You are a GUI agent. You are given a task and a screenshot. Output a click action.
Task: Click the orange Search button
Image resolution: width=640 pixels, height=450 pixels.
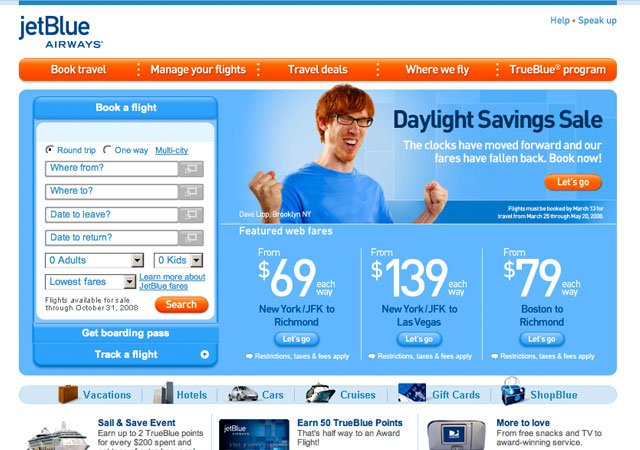pyautogui.click(x=181, y=305)
